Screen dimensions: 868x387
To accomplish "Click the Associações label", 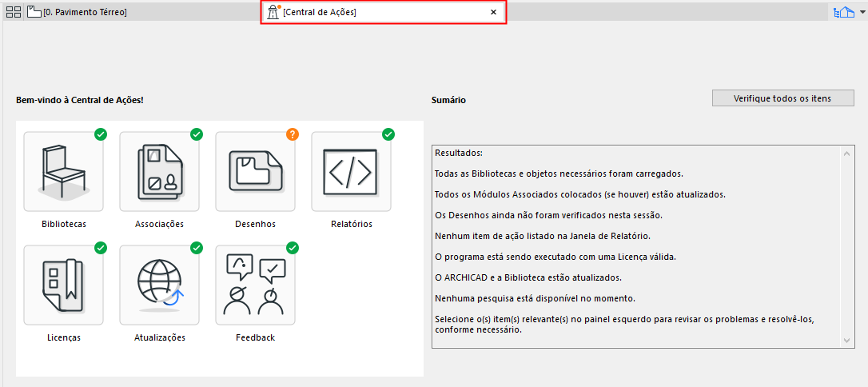I will point(159,224).
